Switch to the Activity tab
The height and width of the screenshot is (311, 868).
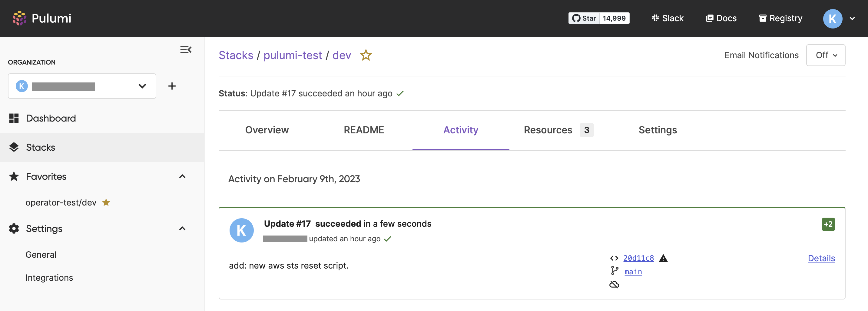click(461, 130)
